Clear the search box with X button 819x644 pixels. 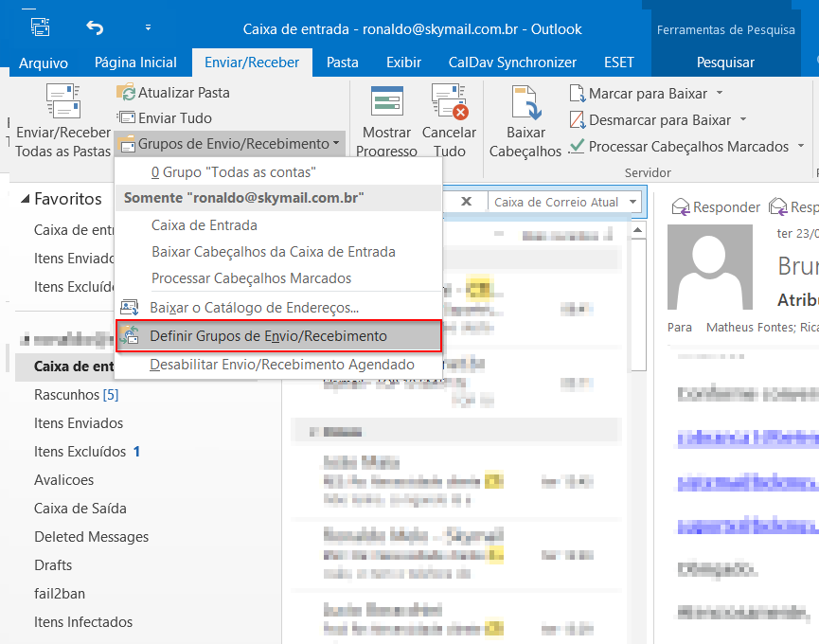click(466, 202)
